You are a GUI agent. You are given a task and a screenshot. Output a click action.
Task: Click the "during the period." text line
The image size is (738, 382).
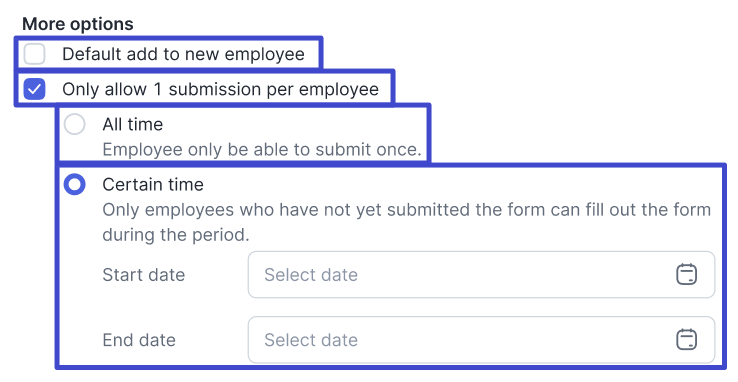click(x=176, y=234)
